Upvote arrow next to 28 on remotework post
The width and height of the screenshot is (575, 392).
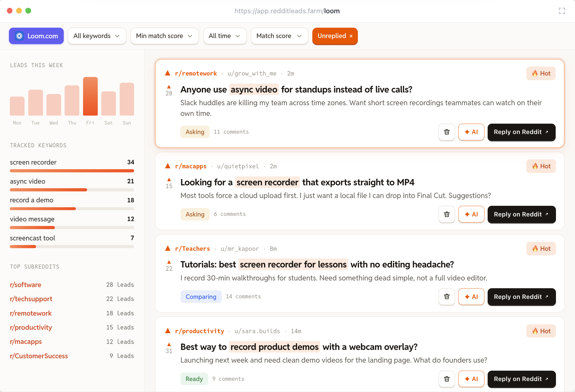(169, 87)
